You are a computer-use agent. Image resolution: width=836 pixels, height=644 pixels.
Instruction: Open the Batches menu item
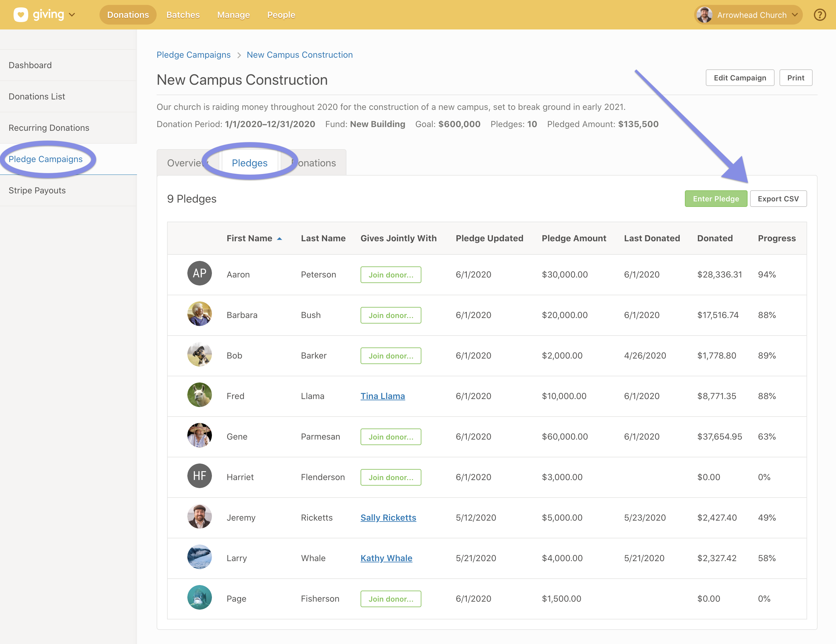click(183, 15)
